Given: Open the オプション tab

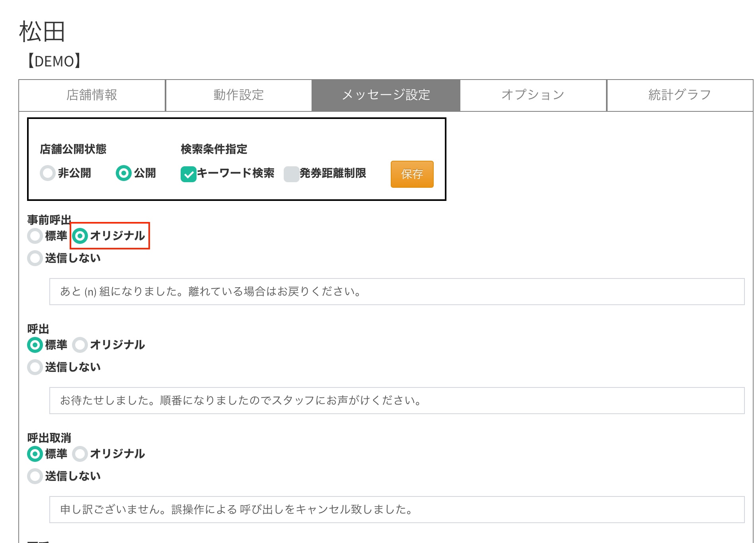Looking at the screenshot, I should click(x=533, y=95).
